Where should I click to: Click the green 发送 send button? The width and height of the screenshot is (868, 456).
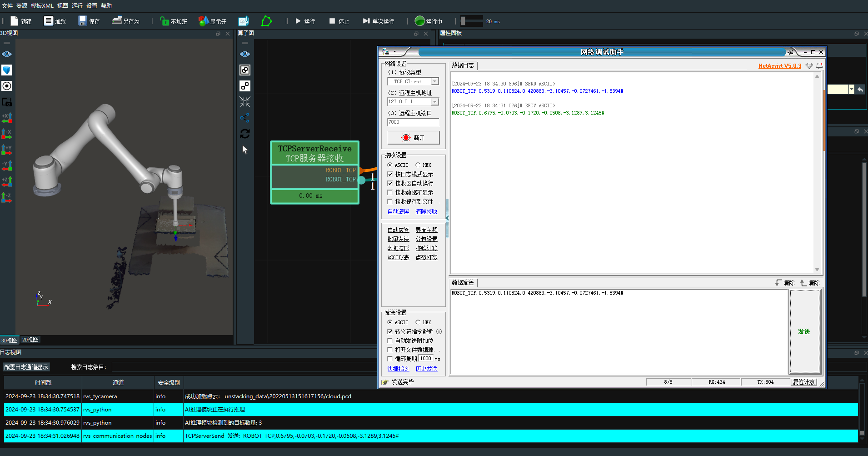[x=804, y=331]
